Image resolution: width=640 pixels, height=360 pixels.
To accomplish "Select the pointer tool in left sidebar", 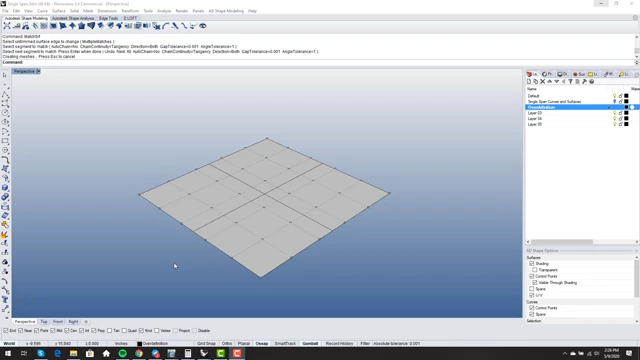I will tap(5, 75).
